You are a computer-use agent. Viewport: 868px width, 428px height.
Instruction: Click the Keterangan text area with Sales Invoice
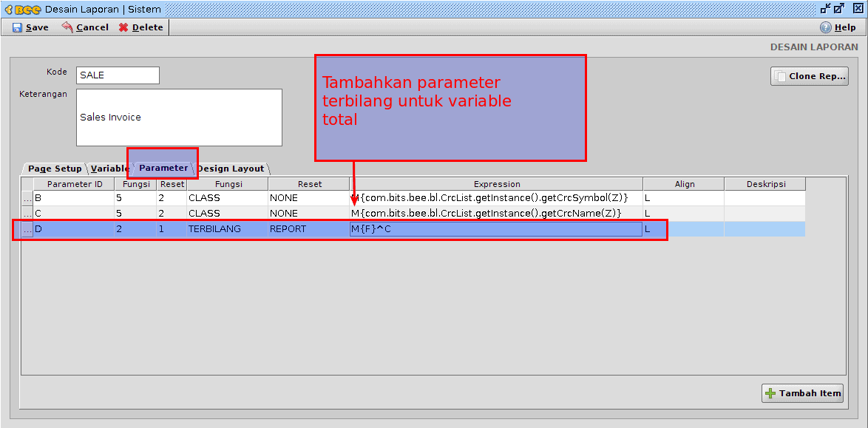coord(180,118)
